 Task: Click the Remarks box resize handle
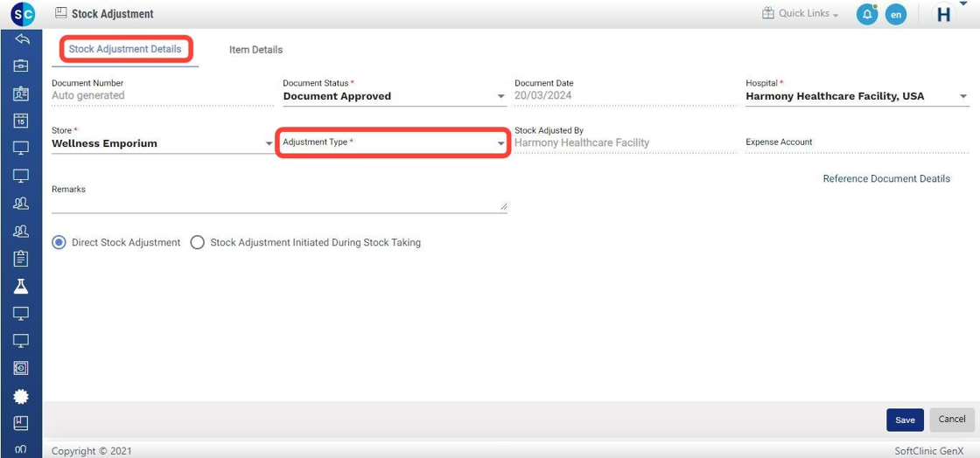click(x=504, y=206)
